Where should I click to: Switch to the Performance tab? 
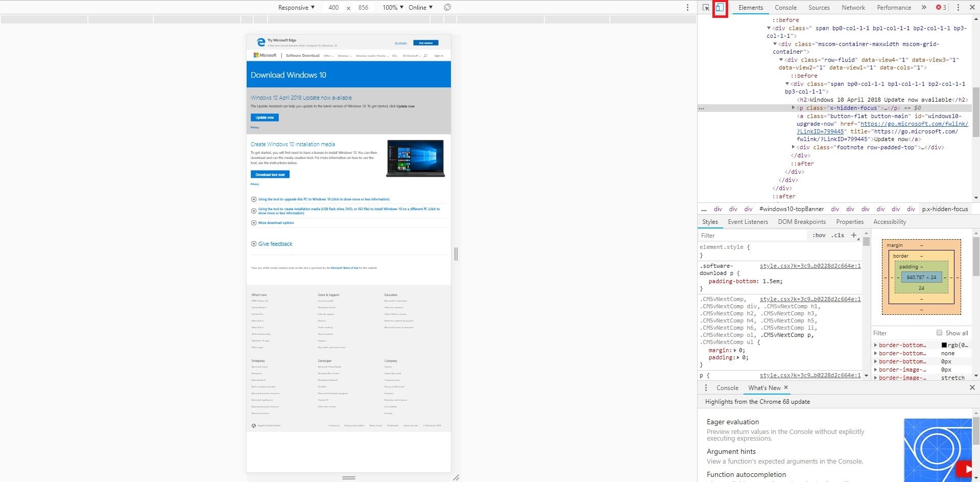click(x=894, y=8)
